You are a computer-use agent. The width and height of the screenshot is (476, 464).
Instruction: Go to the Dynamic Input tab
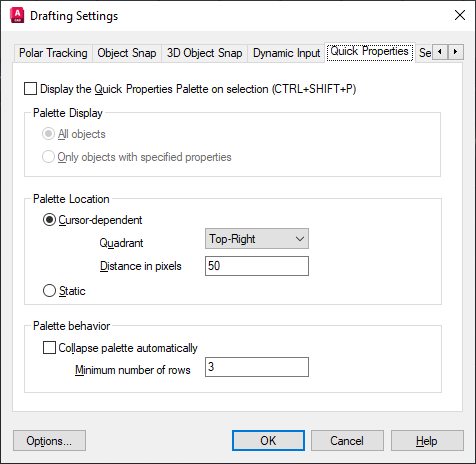[x=286, y=53]
